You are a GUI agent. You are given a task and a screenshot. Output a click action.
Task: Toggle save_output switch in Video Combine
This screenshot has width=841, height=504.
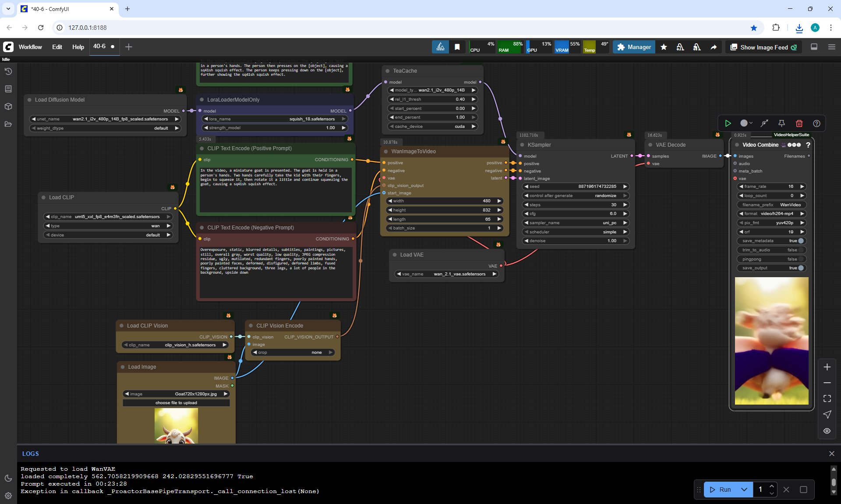[x=801, y=268]
